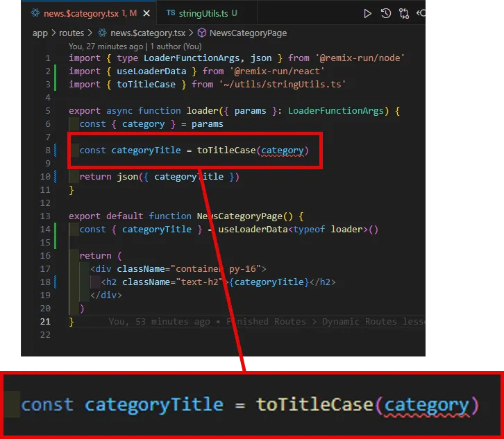Click 'toTitleCase' call on line 8
This screenshot has width=504, height=439.
coord(226,150)
